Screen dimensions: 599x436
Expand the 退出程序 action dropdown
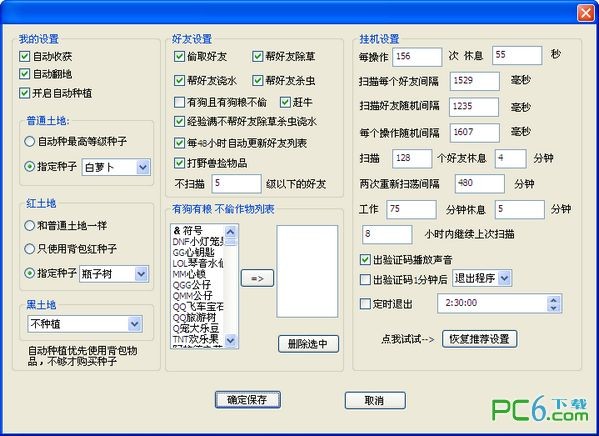pyautogui.click(x=504, y=278)
